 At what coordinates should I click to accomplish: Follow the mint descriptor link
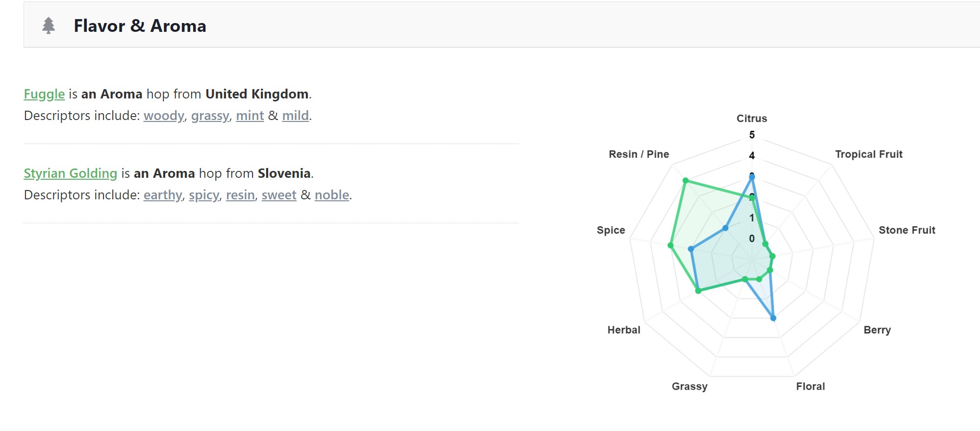click(x=250, y=116)
